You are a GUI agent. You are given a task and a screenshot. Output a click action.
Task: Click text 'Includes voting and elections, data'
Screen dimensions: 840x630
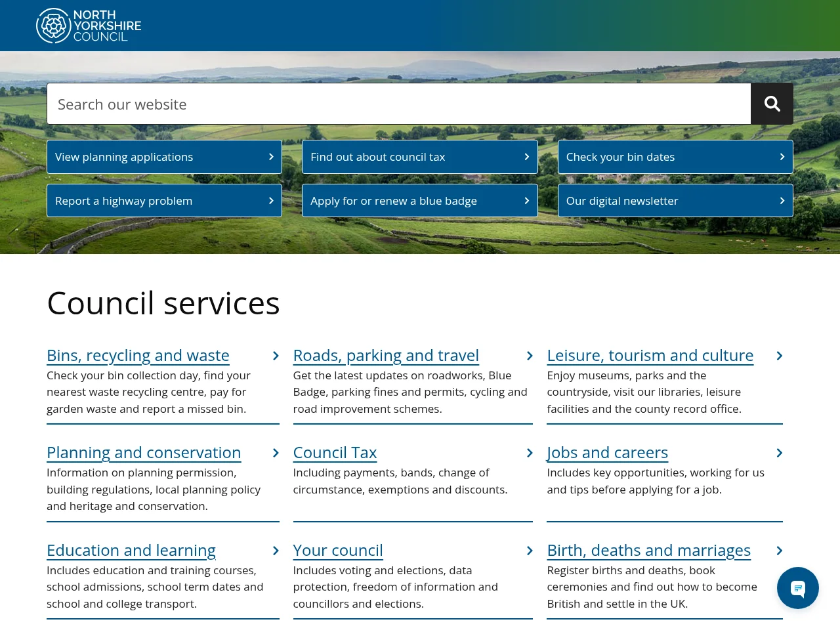point(383,570)
